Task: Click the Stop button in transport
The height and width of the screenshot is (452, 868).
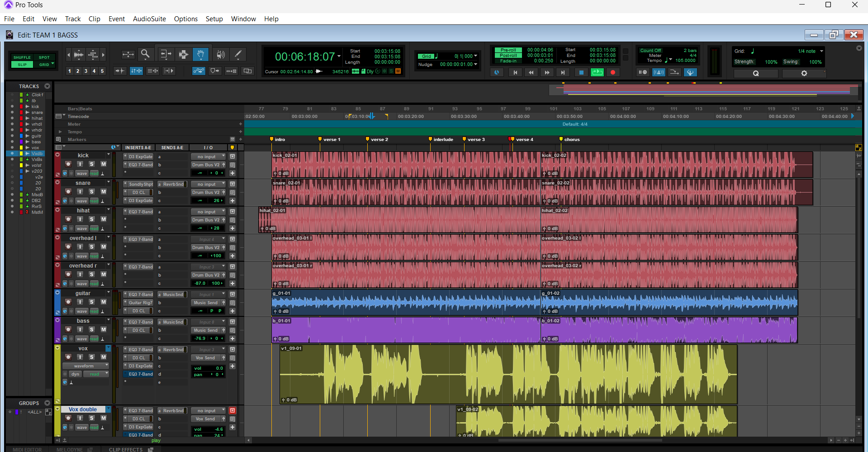Action: click(581, 72)
